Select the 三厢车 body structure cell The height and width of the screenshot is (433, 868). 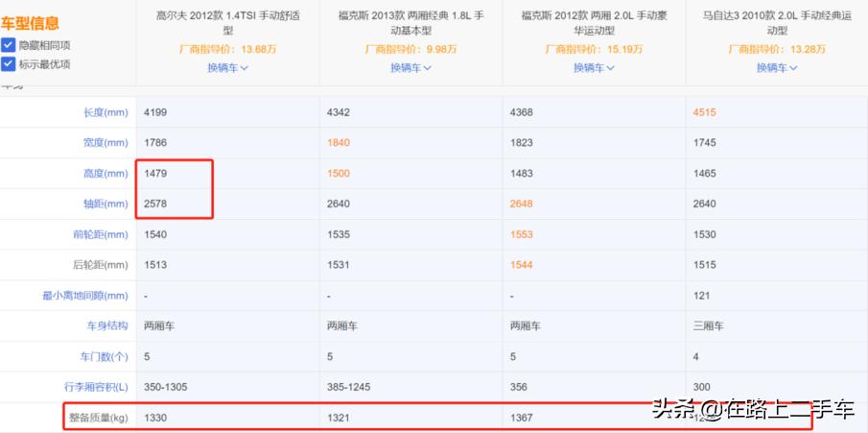tap(708, 326)
